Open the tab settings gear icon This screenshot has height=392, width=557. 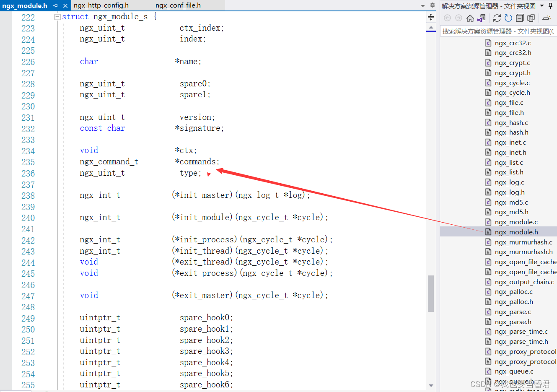click(433, 5)
